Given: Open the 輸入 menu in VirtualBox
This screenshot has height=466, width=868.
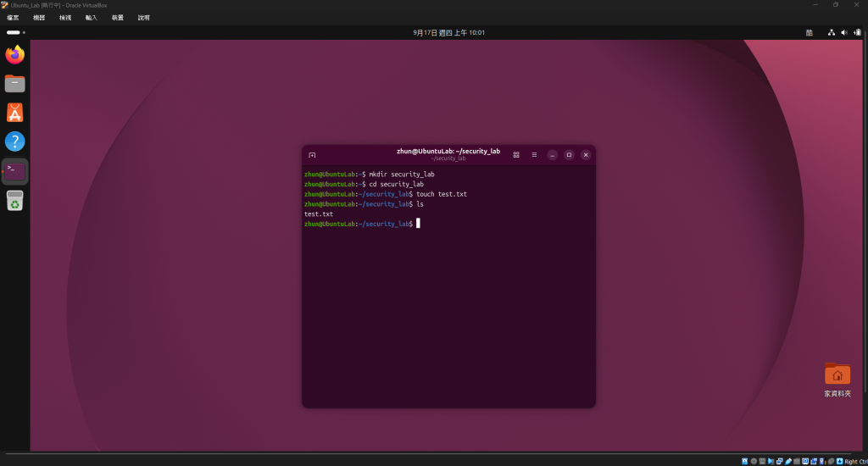Looking at the screenshot, I should tap(92, 18).
